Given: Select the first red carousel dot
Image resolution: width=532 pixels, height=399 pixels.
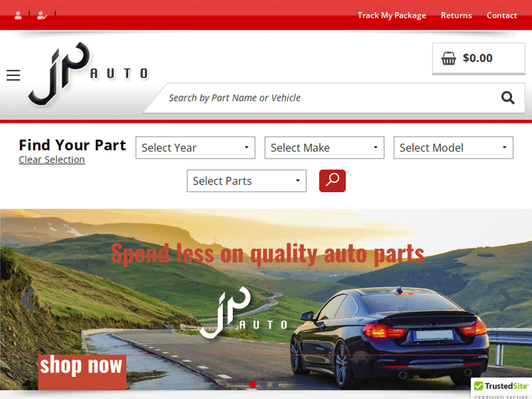Looking at the screenshot, I should coord(253,385).
